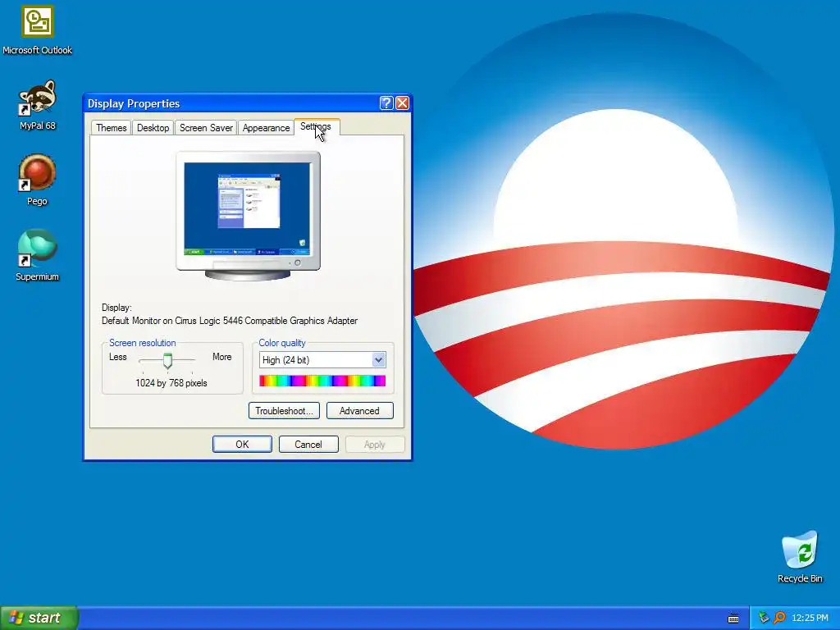The height and width of the screenshot is (630, 840).
Task: Select the Settings tab
Action: tap(316, 127)
